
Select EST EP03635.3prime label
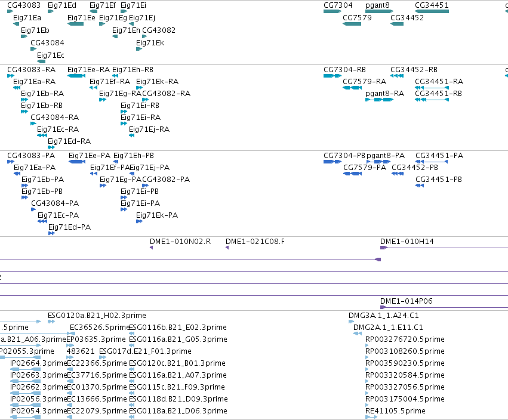click(x=96, y=339)
